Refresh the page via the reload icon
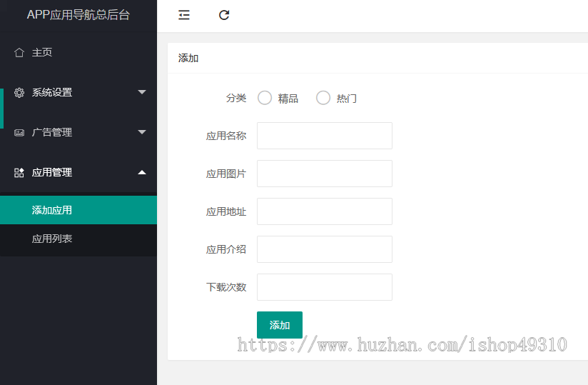 tap(224, 15)
